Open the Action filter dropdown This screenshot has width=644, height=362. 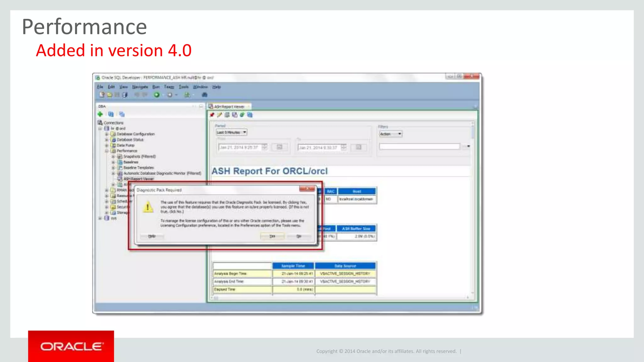coord(391,134)
